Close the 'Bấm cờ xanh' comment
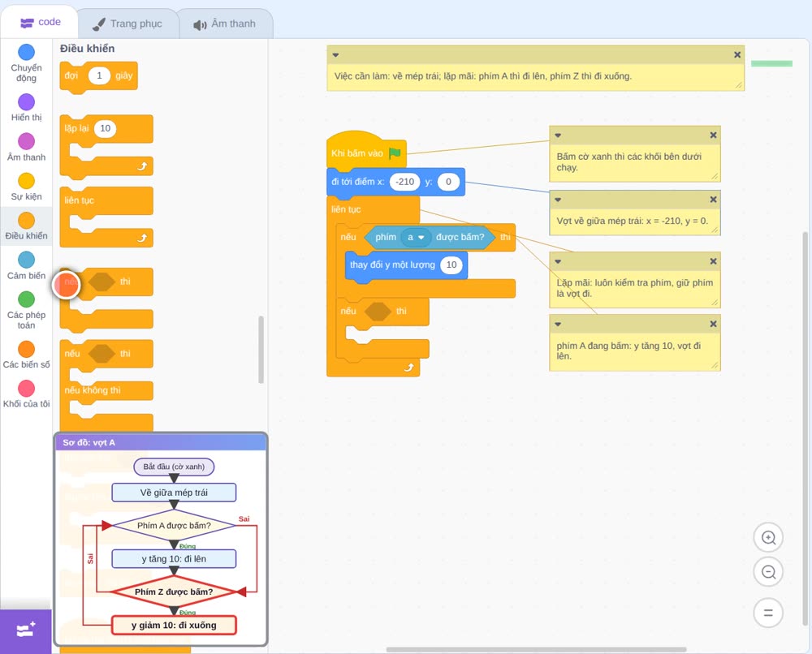 point(713,135)
